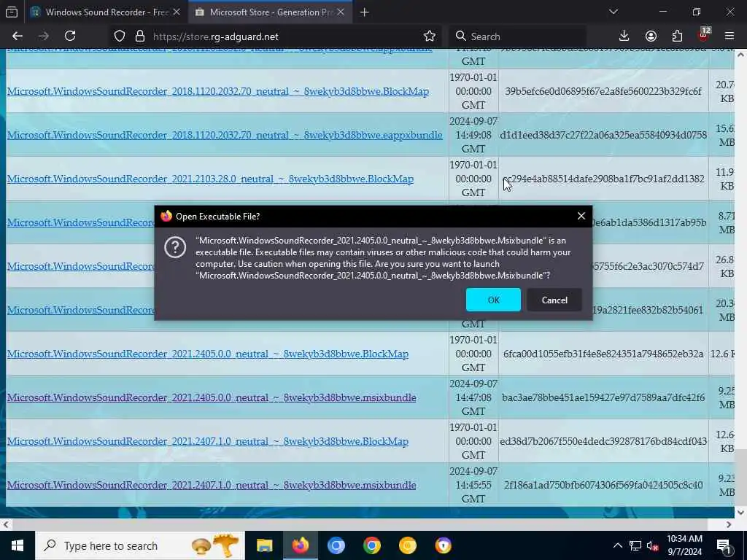Image resolution: width=747 pixels, height=560 pixels.
Task: Click the Firefox taskbar icon
Action: [300, 545]
